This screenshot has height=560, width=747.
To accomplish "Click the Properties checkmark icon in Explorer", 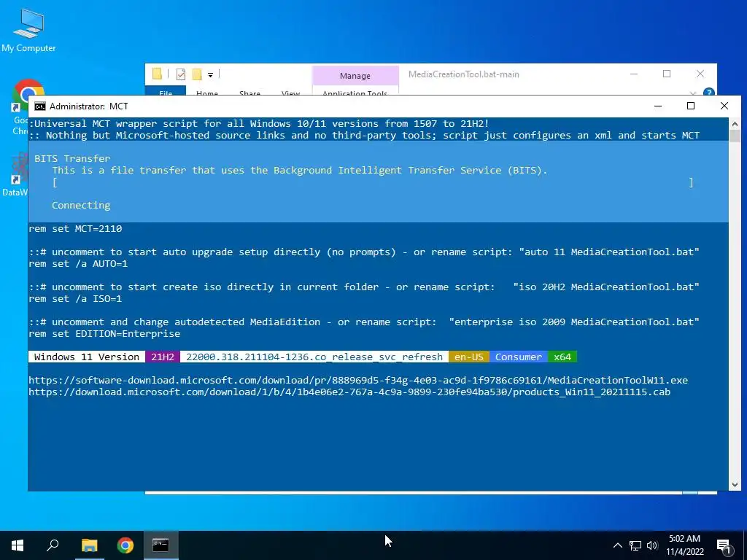I will [x=181, y=74].
